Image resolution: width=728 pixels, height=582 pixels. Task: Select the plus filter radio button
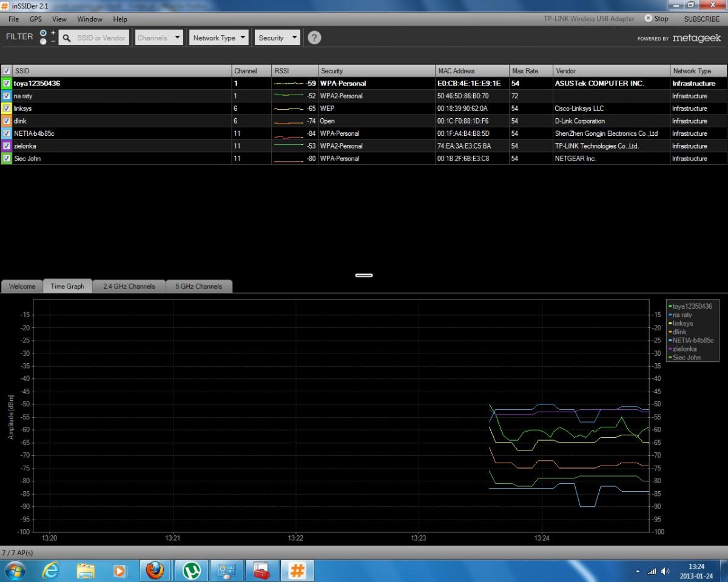pos(43,33)
